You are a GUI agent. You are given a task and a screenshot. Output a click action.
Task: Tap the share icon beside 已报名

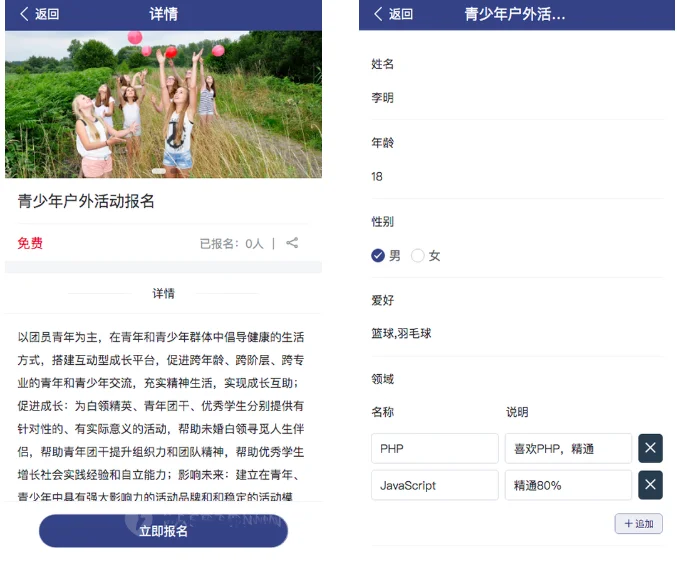(x=292, y=243)
